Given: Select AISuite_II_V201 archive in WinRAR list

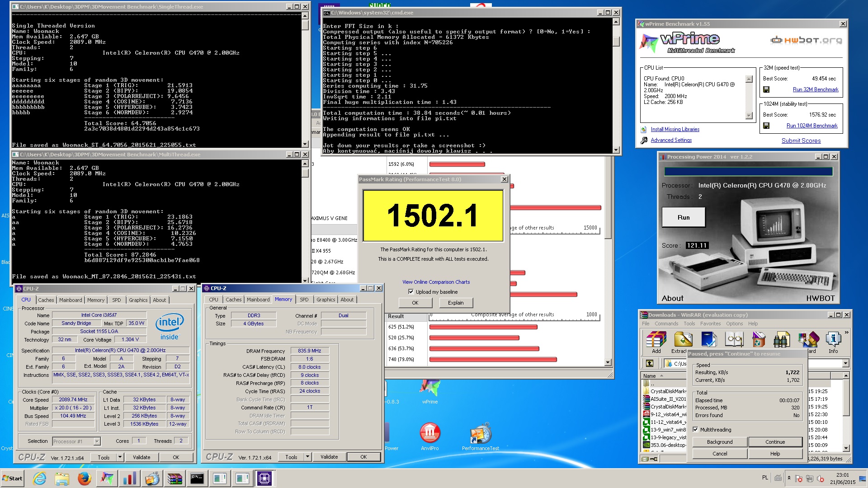Looking at the screenshot, I should (x=665, y=399).
